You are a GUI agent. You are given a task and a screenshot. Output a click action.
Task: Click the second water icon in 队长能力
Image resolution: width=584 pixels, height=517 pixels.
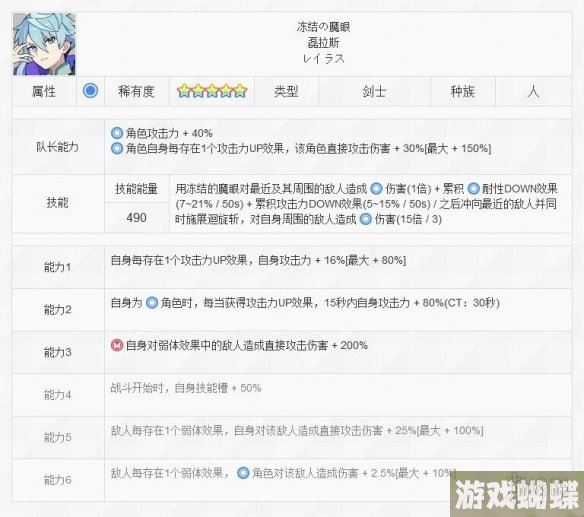click(x=117, y=149)
